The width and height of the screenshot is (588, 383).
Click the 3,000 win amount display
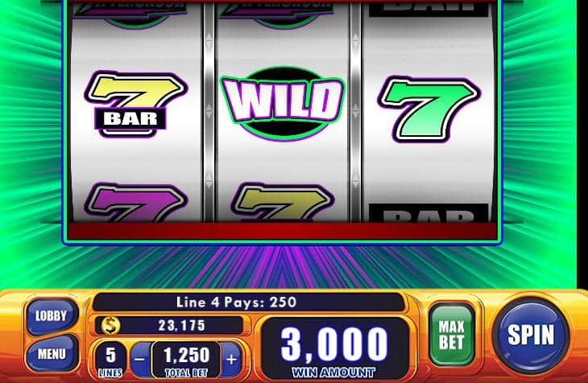[x=334, y=348]
